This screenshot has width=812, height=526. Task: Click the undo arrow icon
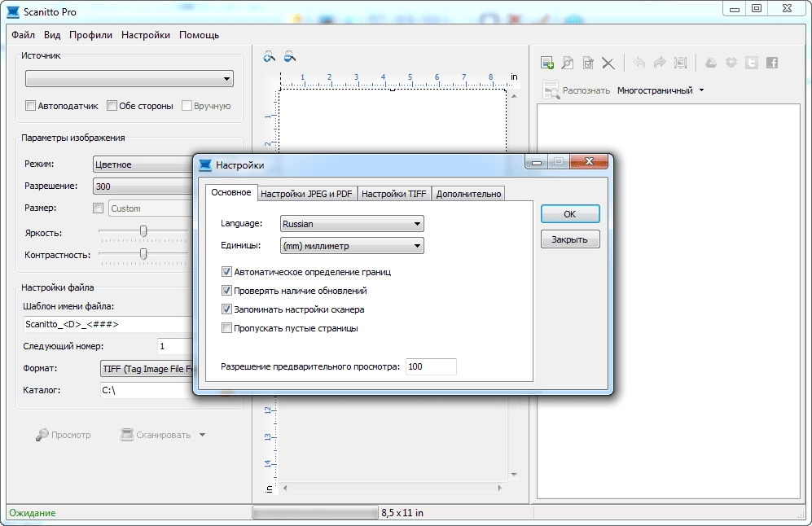coord(639,64)
